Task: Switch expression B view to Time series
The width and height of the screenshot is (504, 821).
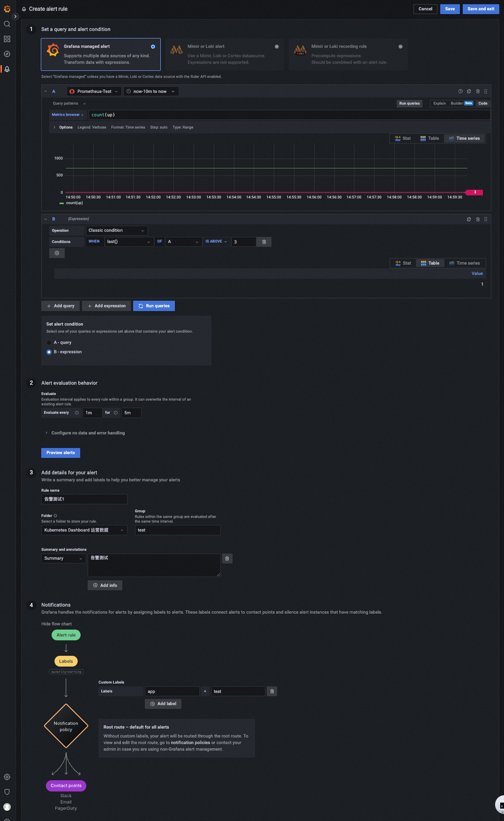Action: pos(464,264)
